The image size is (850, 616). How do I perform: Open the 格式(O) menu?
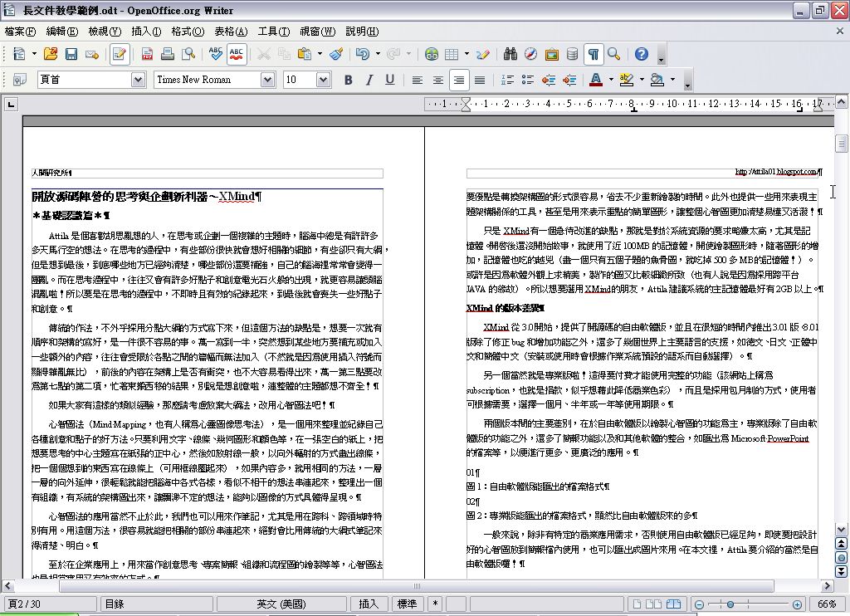pos(188,32)
